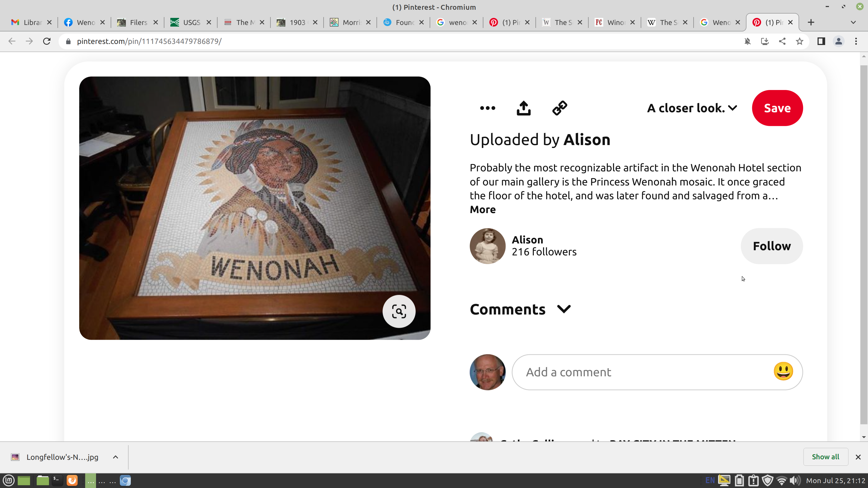Open Chromium's three-dot main menu

[856, 41]
